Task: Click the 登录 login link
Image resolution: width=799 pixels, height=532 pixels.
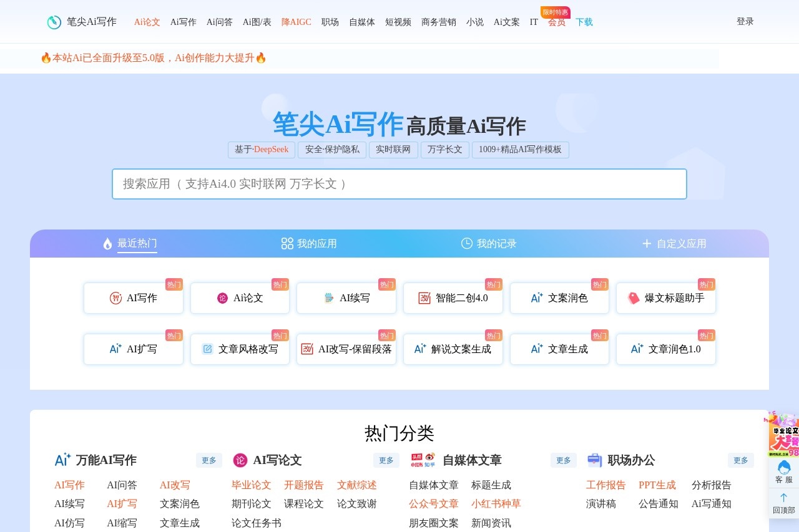Action: pos(745,21)
